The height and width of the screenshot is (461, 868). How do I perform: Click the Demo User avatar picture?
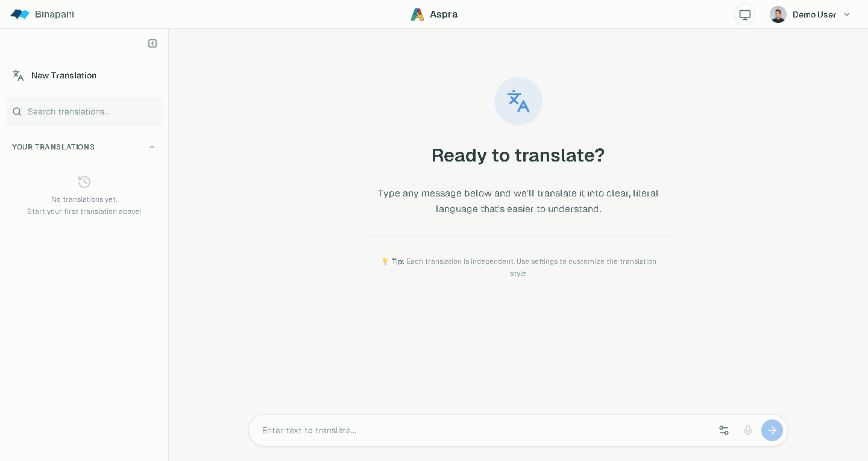(x=778, y=14)
